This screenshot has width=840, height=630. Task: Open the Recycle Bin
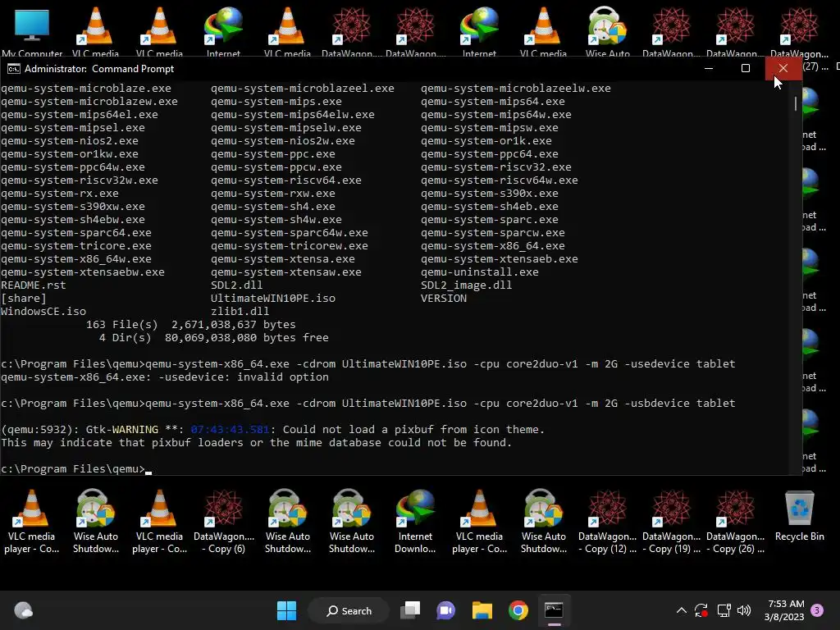tap(799, 516)
